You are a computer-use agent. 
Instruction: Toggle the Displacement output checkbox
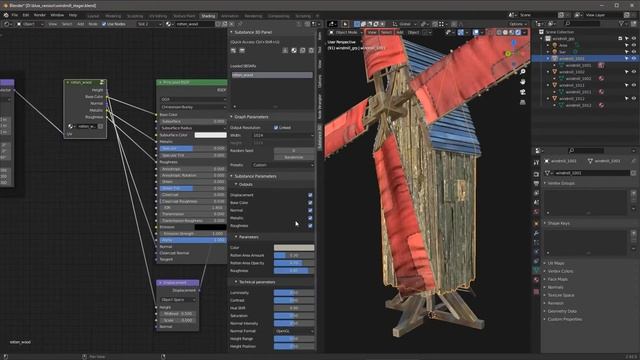pyautogui.click(x=310, y=195)
